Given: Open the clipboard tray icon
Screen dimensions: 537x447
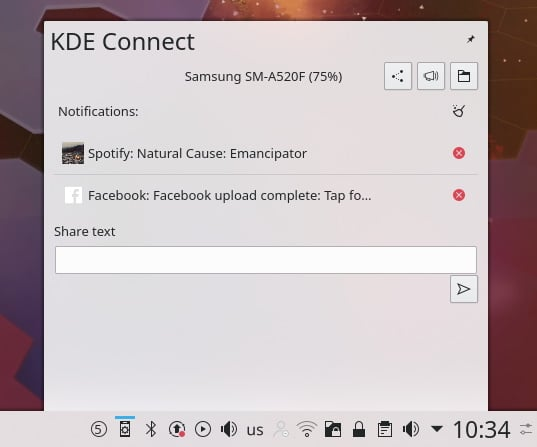Looking at the screenshot, I should [385, 429].
